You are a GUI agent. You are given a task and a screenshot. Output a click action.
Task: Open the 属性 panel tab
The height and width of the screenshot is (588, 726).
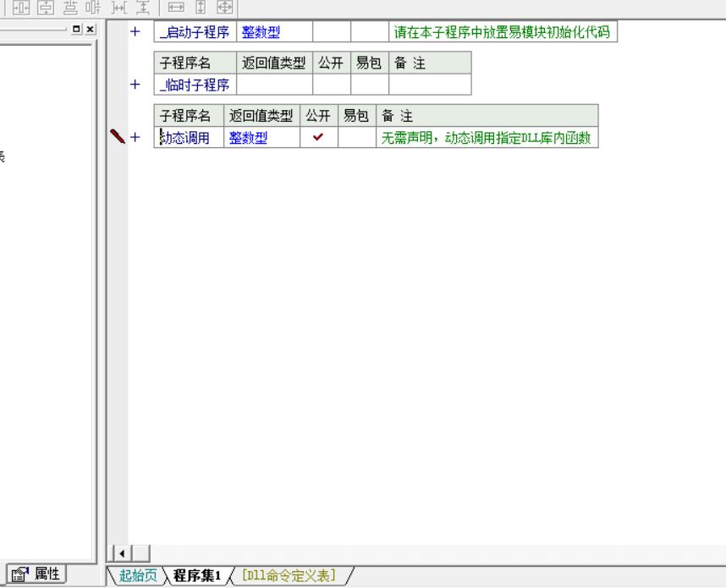36,574
